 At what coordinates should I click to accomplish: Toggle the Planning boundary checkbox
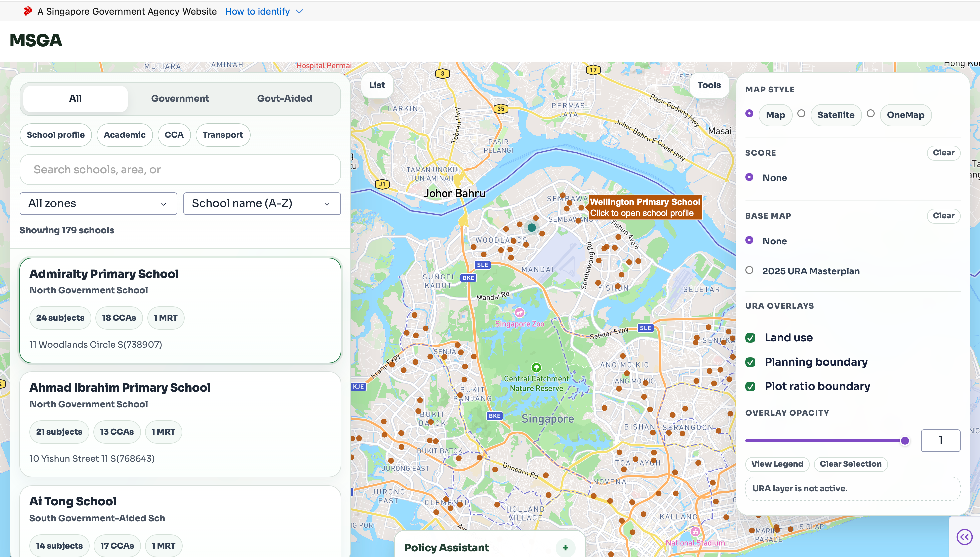pyautogui.click(x=750, y=363)
